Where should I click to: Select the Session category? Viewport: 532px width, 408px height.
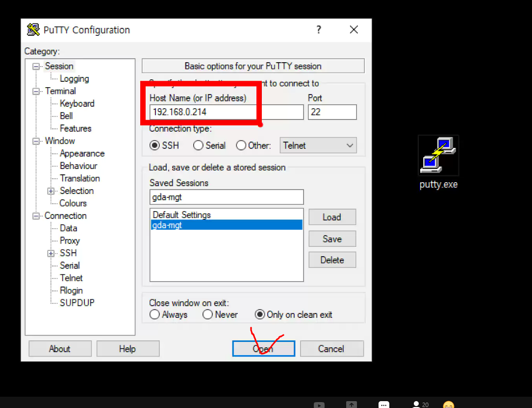click(59, 66)
